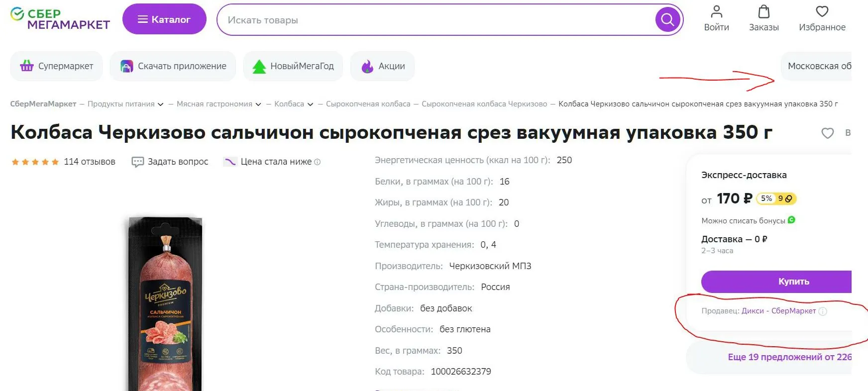Click Колбаса breadcrumb link
The height and width of the screenshot is (391, 868).
289,104
